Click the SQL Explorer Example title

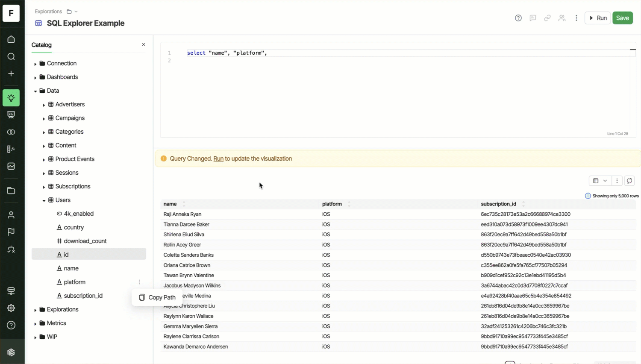point(85,23)
